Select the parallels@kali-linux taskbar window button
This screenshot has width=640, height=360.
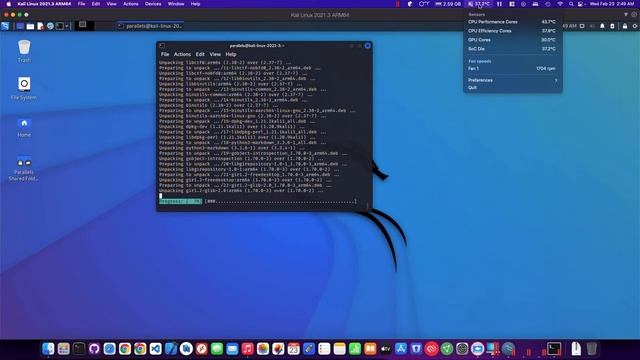tap(150, 26)
